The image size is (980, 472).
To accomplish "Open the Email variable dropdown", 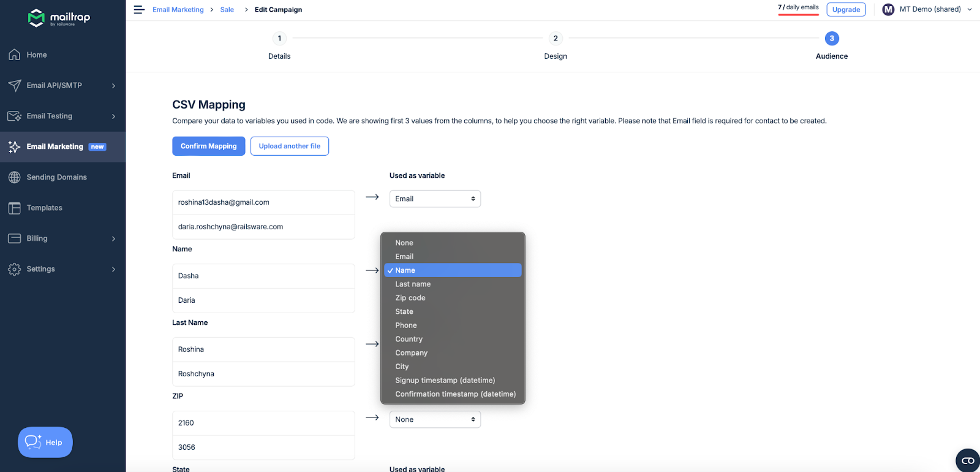I will [x=435, y=199].
